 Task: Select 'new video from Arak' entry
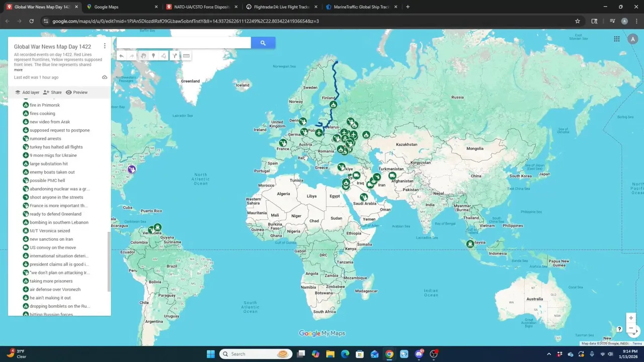point(49,122)
